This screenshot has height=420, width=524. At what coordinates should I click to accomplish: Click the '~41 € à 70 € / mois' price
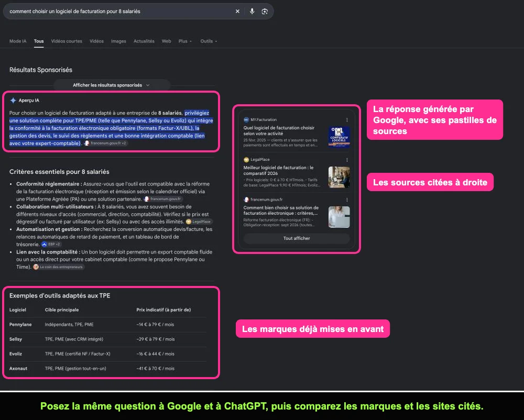(156, 369)
